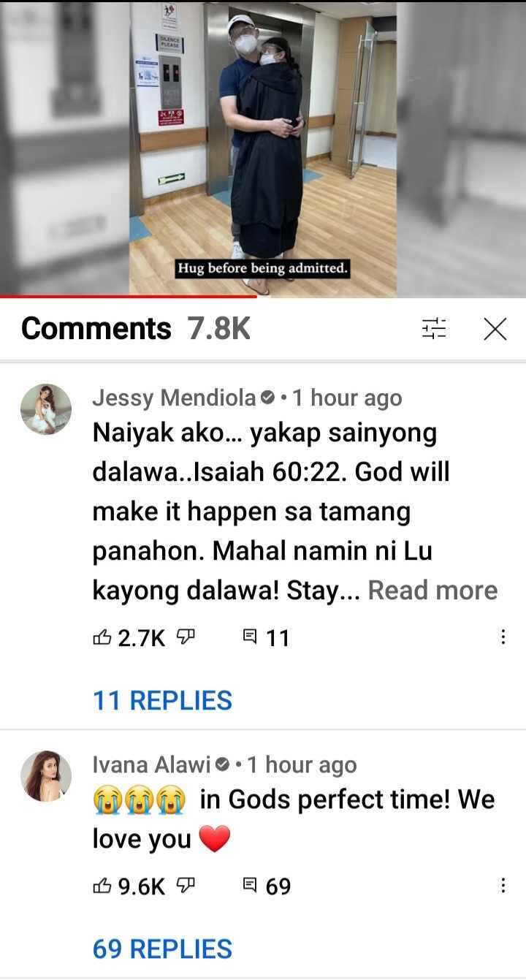Screen dimensions: 526x980
Task: Expand Jessy Mendiola's comment with Read more
Action: coord(432,590)
